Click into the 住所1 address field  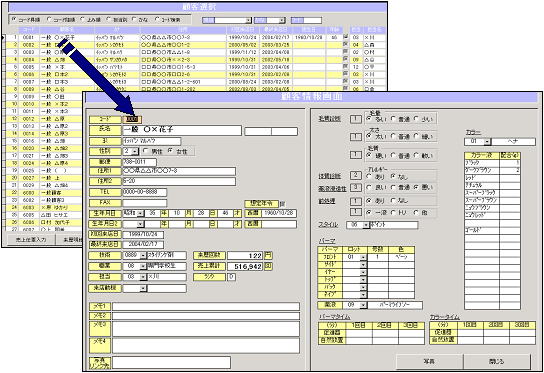179,171
